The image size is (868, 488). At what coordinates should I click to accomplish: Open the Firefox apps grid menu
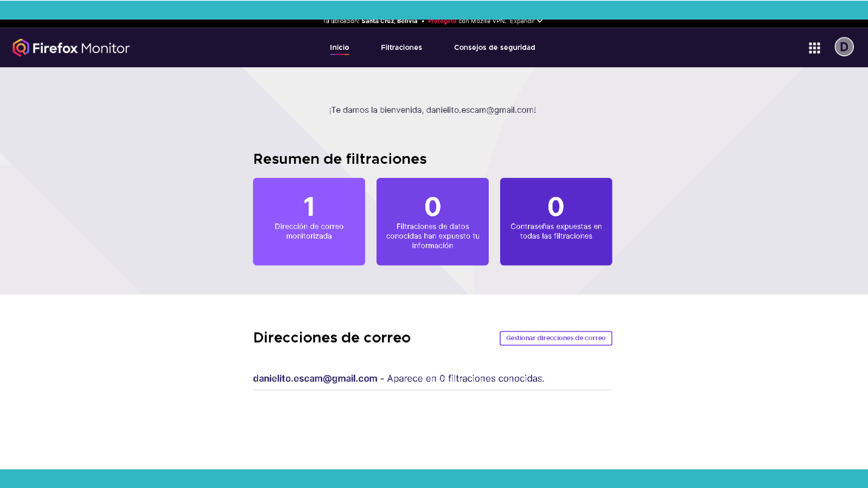[814, 48]
